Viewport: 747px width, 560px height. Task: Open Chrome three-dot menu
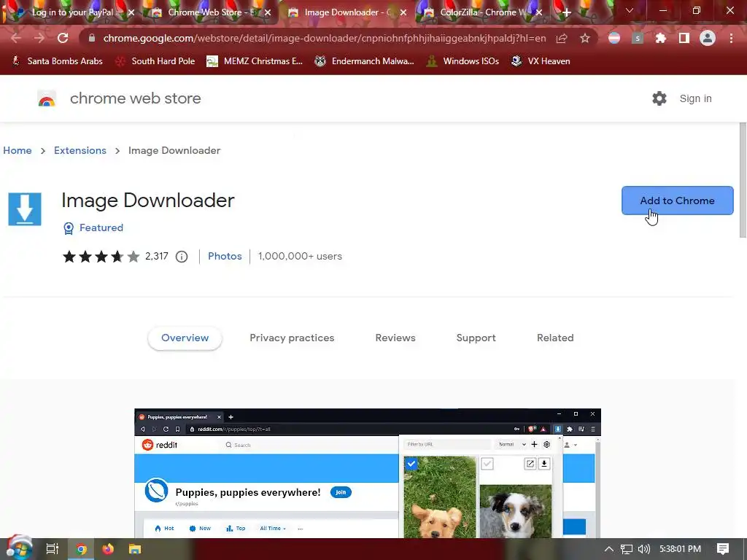[731, 38]
